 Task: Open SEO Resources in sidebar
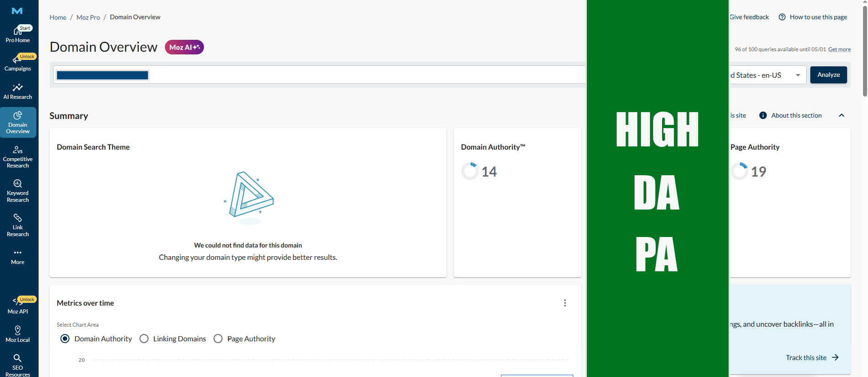pos(18,365)
